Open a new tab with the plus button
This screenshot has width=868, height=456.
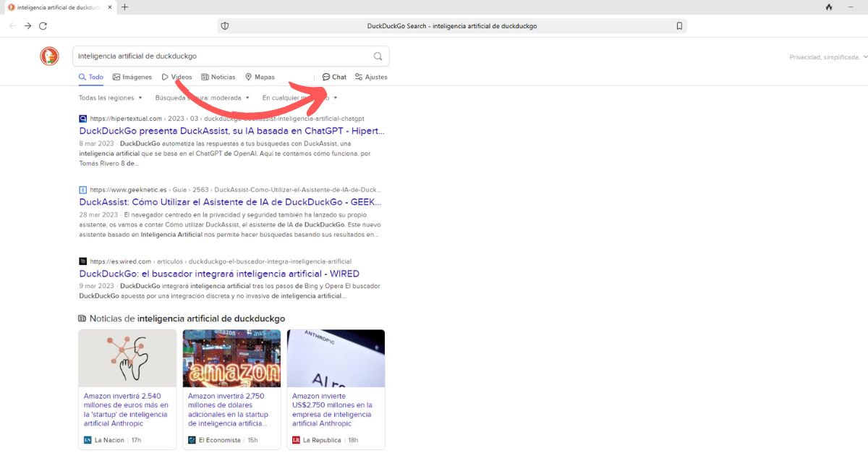click(x=125, y=7)
